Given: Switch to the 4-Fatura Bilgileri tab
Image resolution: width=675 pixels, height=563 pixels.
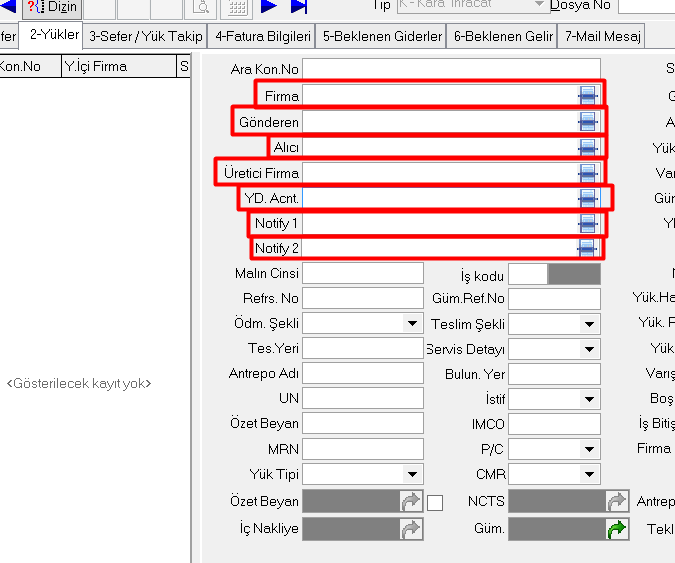Looking at the screenshot, I should pyautogui.click(x=263, y=37).
